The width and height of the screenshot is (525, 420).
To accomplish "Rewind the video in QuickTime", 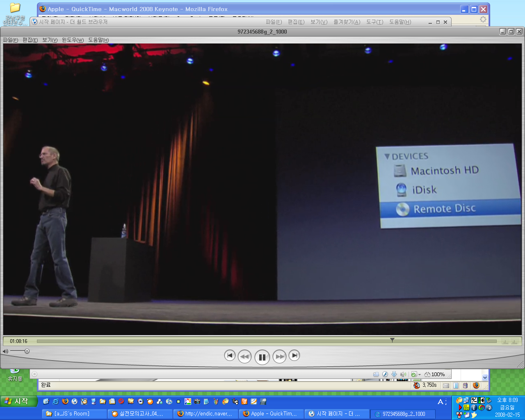I will [244, 356].
